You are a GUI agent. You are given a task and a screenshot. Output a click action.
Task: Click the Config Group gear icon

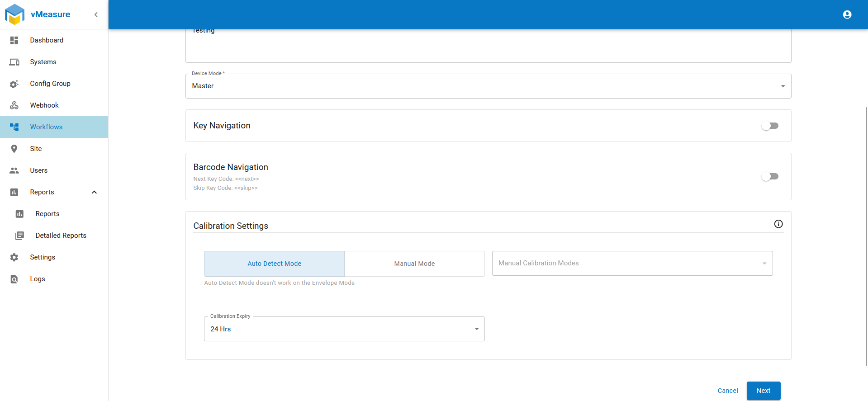tap(14, 84)
